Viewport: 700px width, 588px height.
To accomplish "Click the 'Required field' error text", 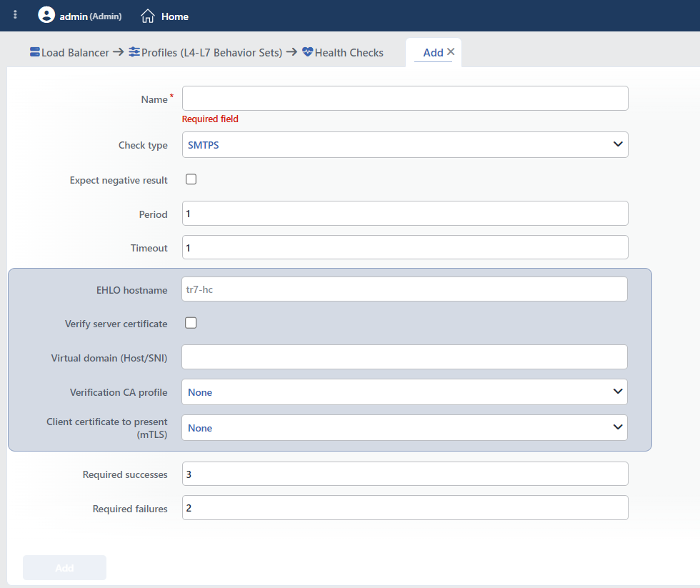I will [210, 119].
